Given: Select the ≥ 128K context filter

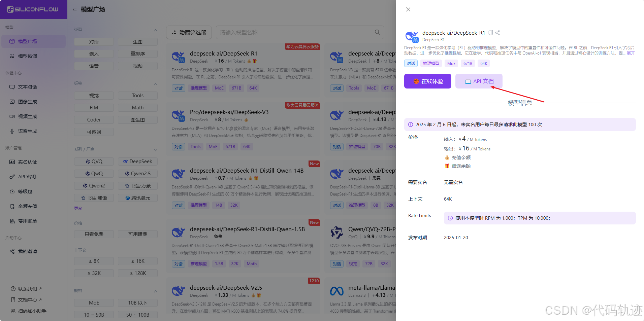Looking at the screenshot, I should [138, 273].
